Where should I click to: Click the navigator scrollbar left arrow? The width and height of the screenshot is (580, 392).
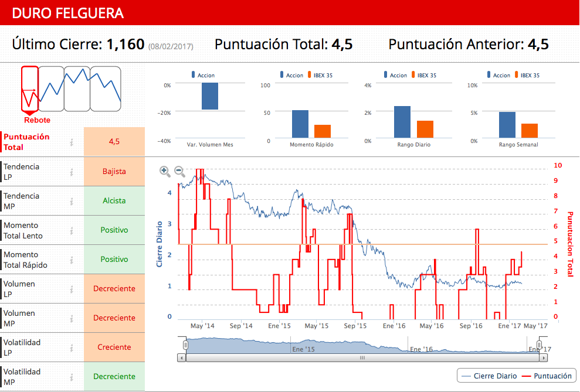(182, 357)
